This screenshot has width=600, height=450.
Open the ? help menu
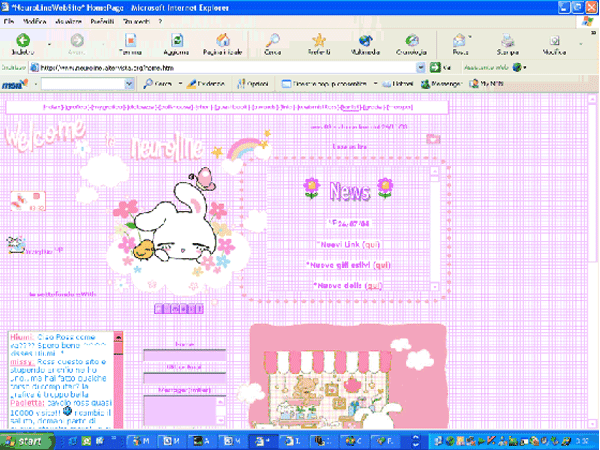click(160, 21)
